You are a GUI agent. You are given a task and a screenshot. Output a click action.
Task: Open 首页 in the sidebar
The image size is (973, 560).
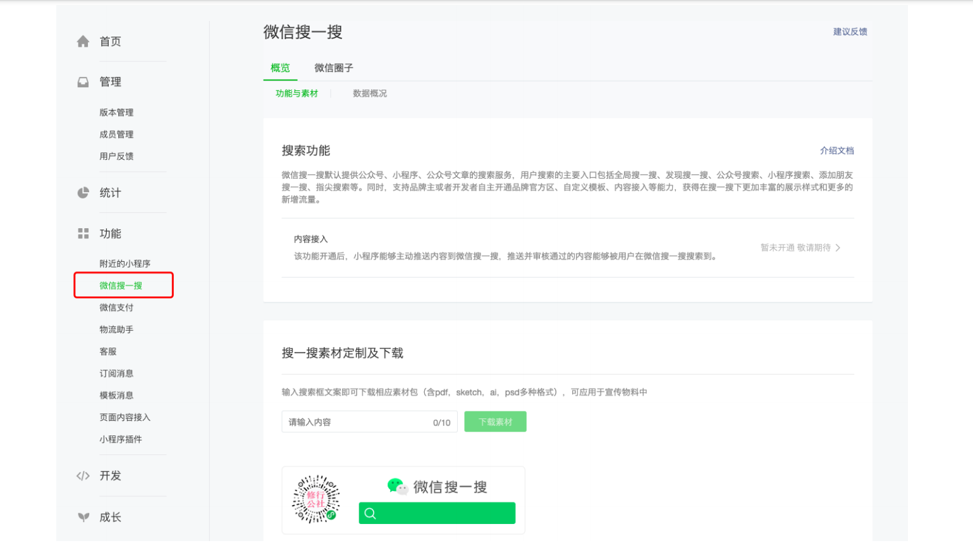click(110, 42)
